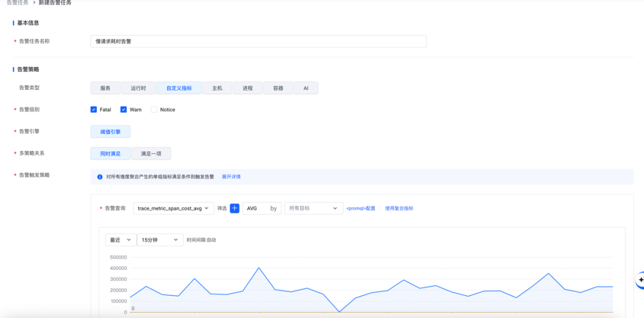
Task: Select the 服务 alert type tab
Action: click(x=106, y=88)
